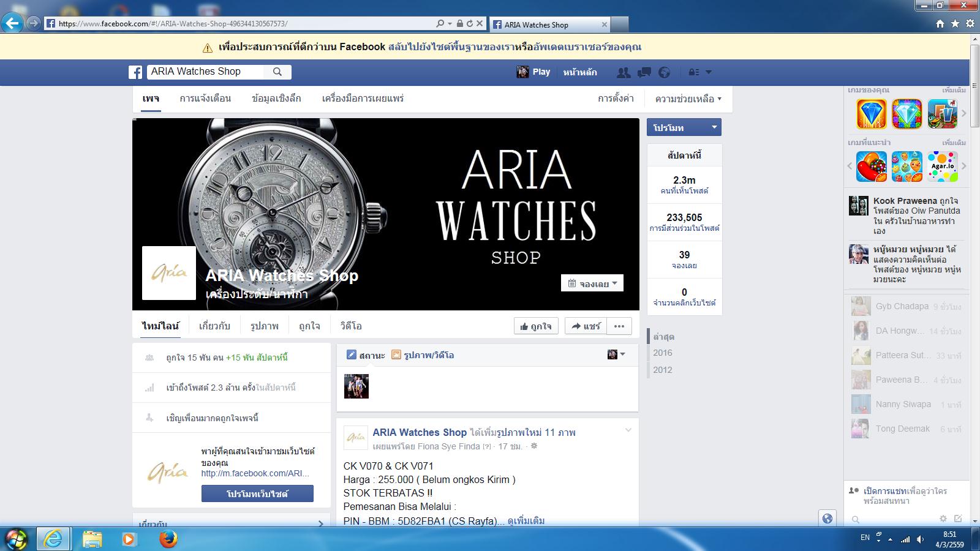This screenshot has width=980, height=551.
Task: Open chat with Gyb Chadapa
Action: (906, 306)
